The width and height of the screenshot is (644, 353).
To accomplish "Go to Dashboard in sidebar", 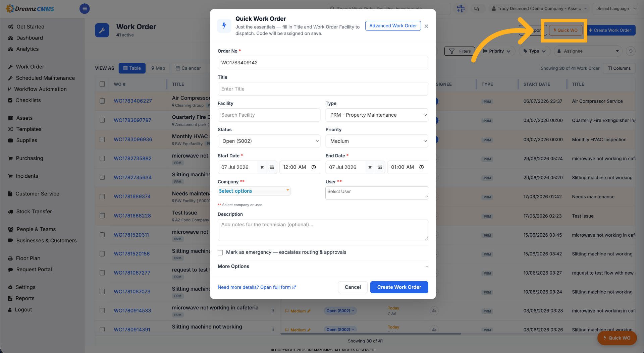I will click(x=30, y=38).
